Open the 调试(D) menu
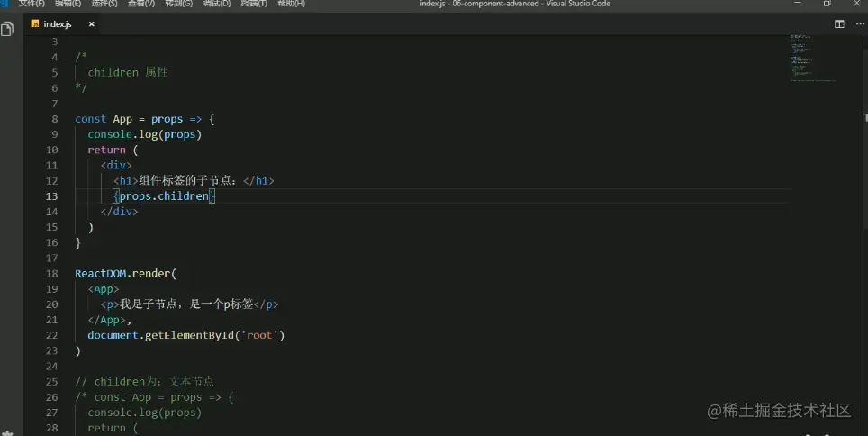 point(217,4)
